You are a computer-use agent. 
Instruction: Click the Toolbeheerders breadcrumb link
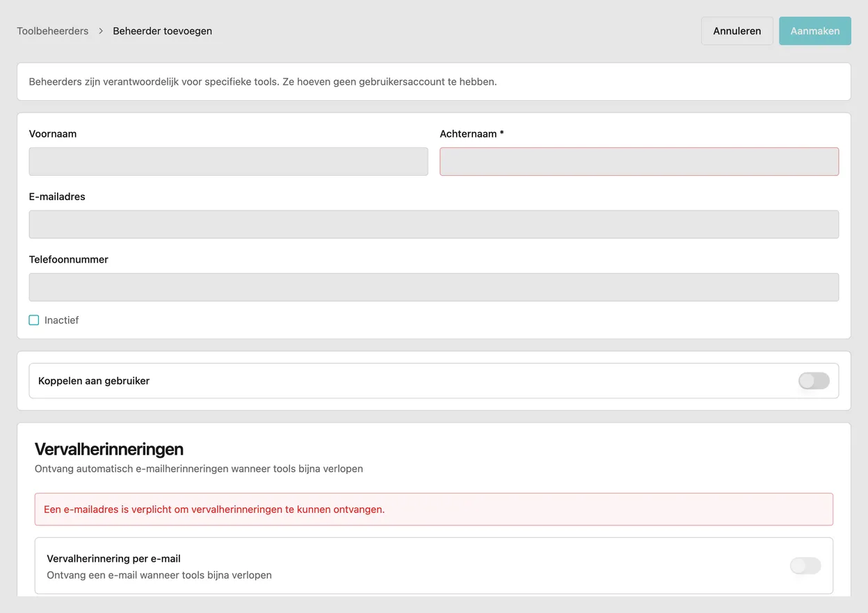tap(53, 31)
